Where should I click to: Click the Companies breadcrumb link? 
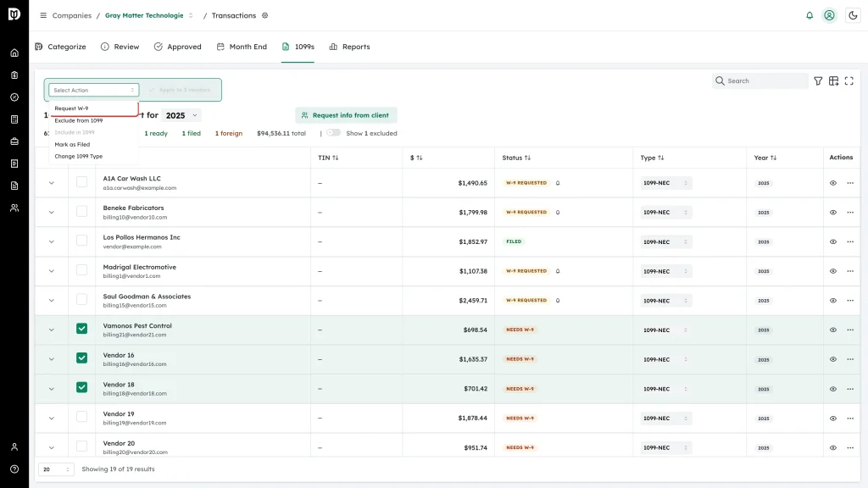tap(72, 15)
